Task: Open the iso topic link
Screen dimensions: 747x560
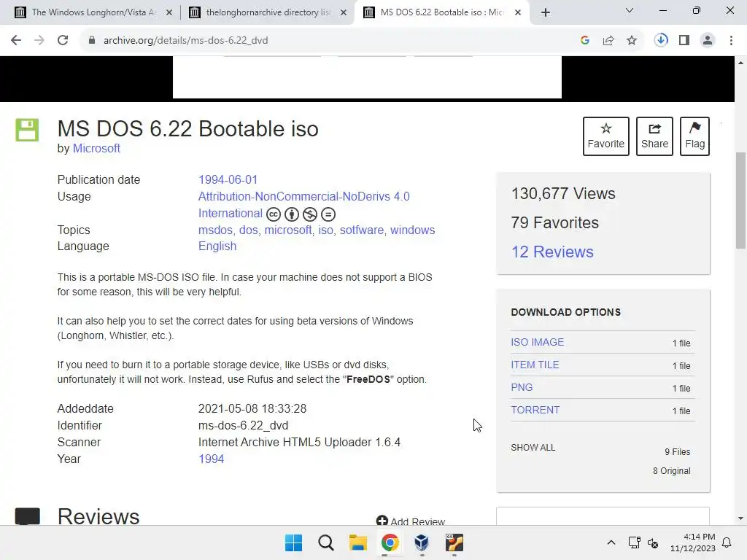Action: pos(325,230)
